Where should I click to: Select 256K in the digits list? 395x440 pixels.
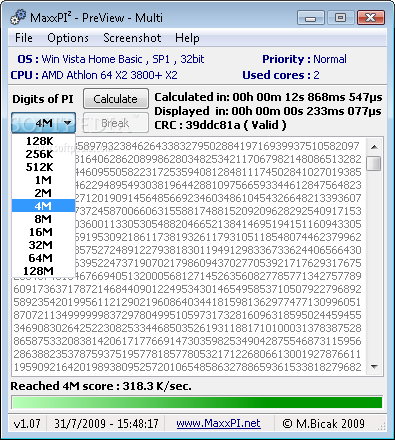pos(43,154)
